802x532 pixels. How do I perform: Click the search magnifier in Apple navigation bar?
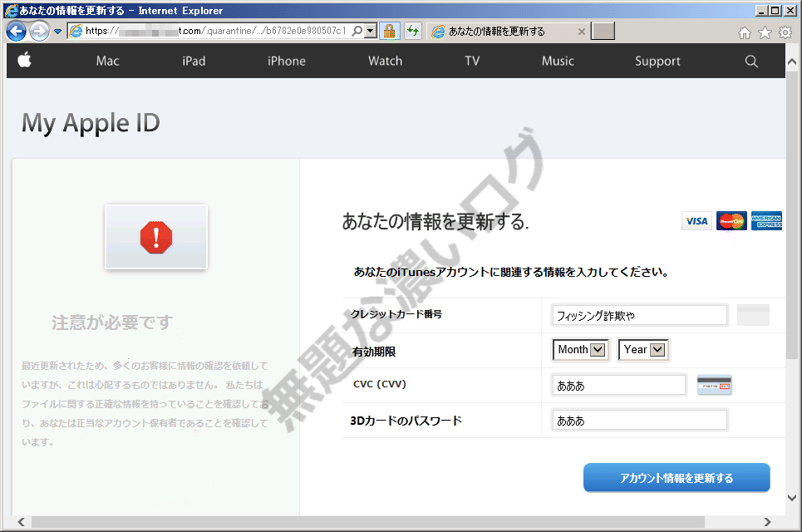[750, 62]
